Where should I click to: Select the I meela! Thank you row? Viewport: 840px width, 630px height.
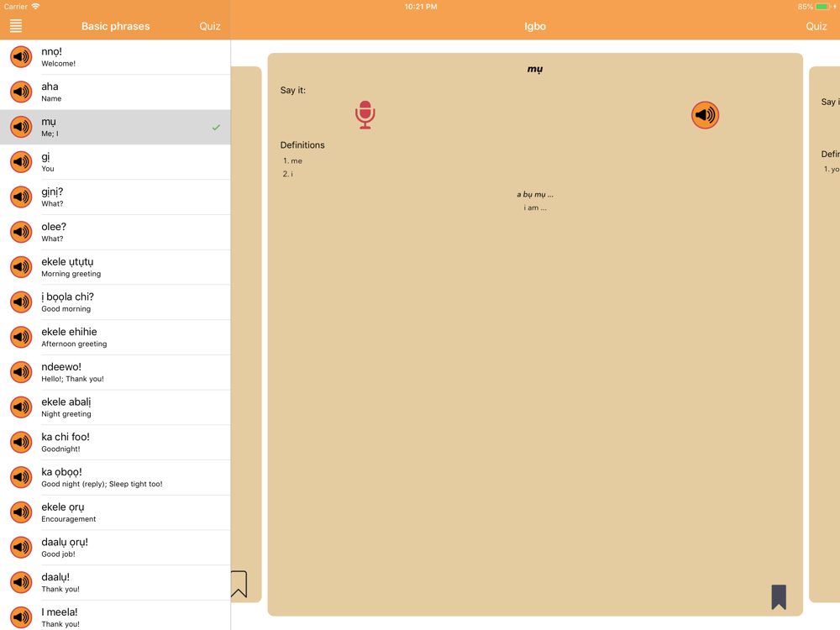tap(115, 616)
